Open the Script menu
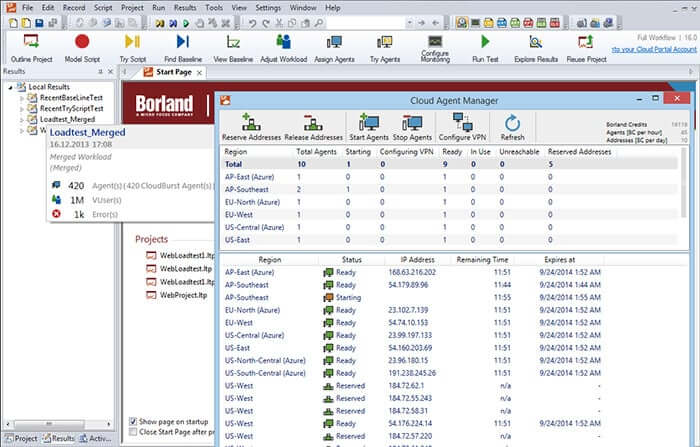 [103, 8]
